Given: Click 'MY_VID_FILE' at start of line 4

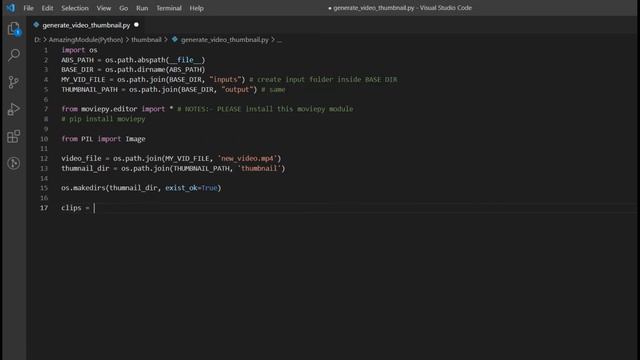Looking at the screenshot, I should click(83, 80).
